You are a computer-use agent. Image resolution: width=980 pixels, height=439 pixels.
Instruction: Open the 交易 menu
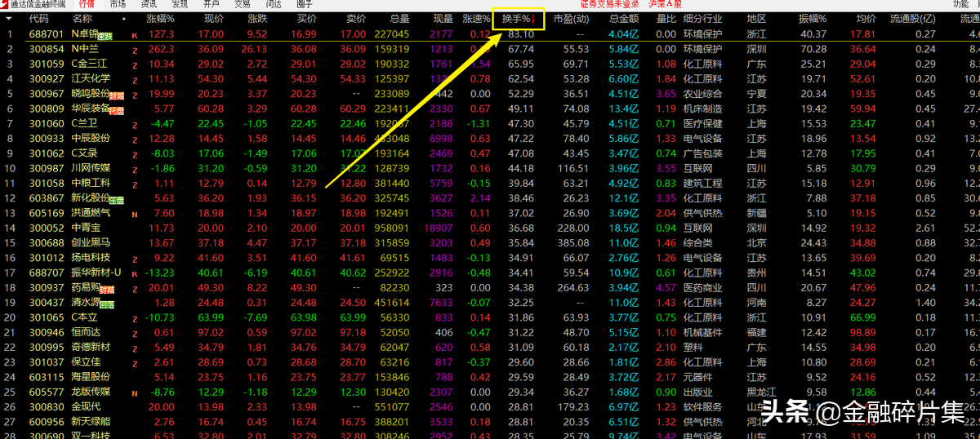(242, 4)
